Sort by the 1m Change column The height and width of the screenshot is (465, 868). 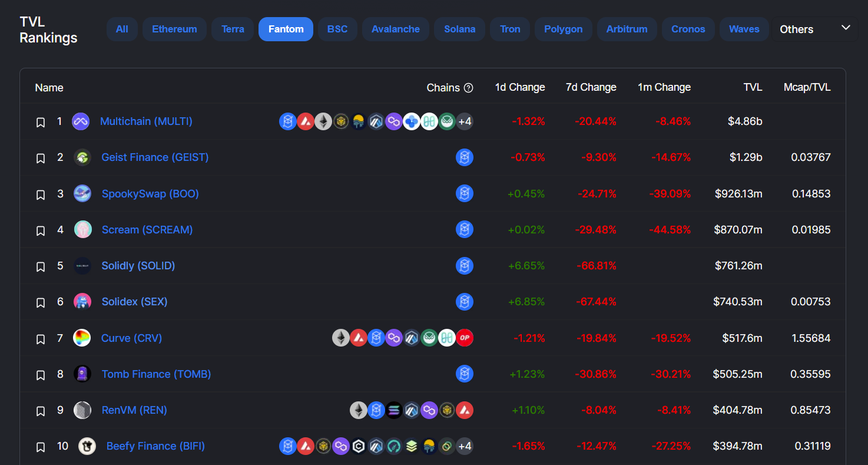click(664, 87)
